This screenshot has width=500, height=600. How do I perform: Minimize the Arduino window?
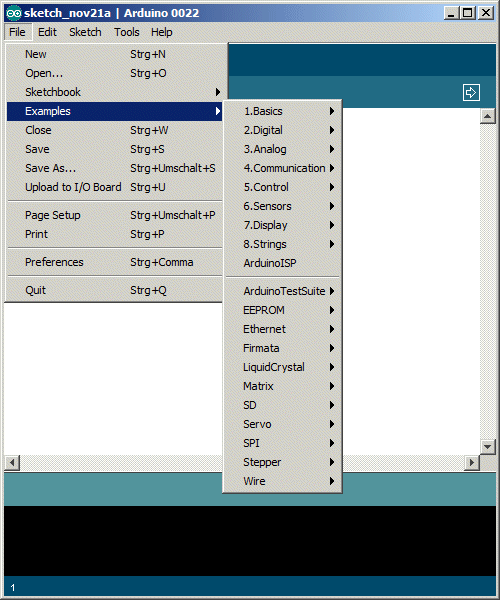pyautogui.click(x=451, y=13)
